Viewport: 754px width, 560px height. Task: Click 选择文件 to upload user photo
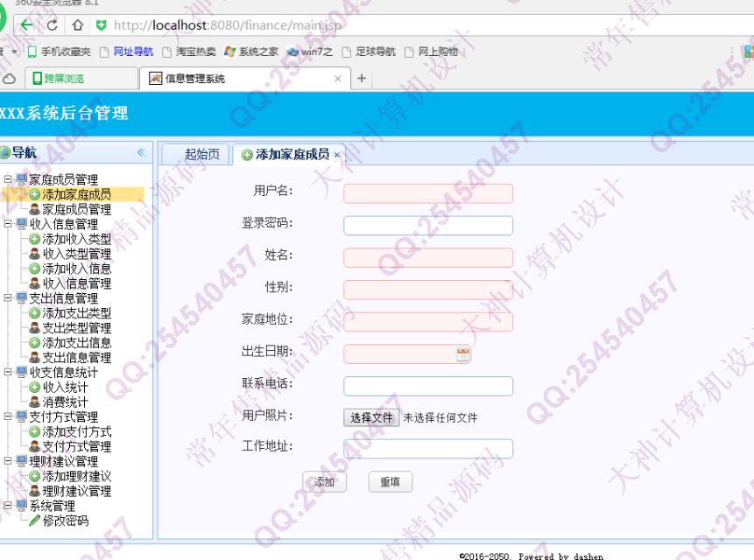point(371,417)
